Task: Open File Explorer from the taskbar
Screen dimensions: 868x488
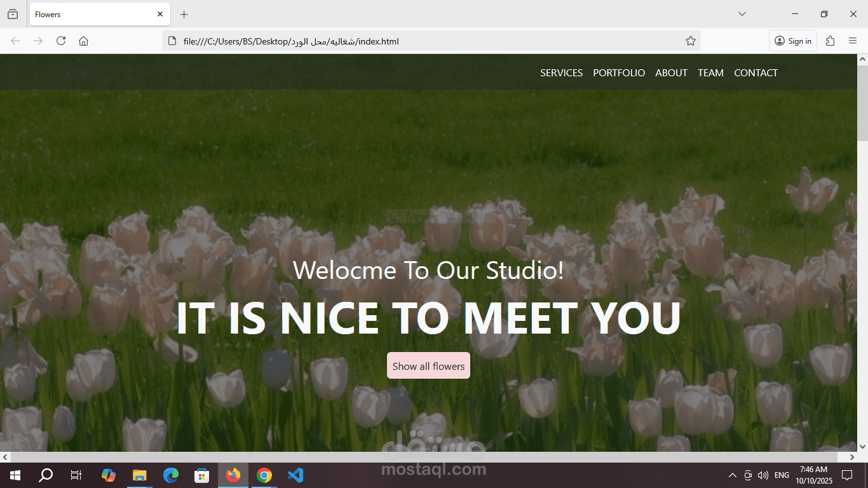Action: 139,475
